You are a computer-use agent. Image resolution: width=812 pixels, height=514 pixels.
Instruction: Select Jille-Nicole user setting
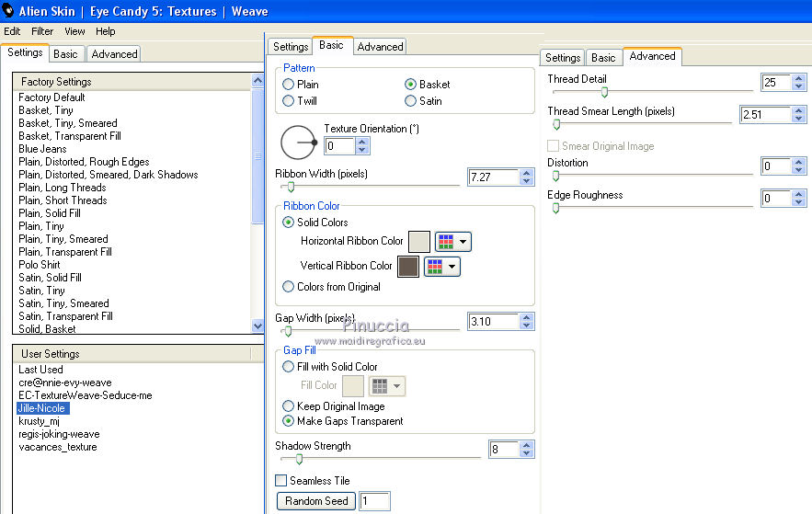tap(42, 408)
